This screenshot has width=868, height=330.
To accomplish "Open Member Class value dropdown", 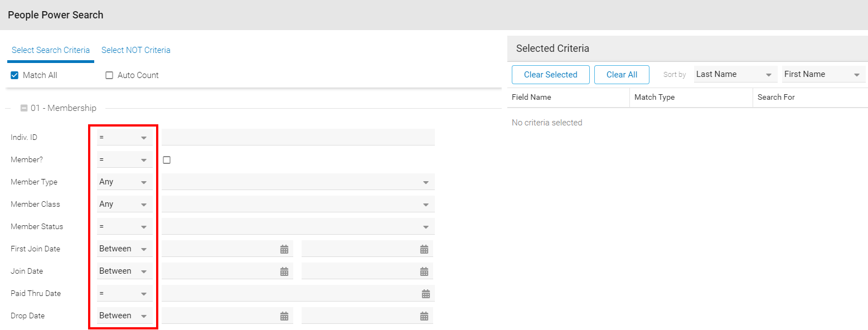I will 298,204.
